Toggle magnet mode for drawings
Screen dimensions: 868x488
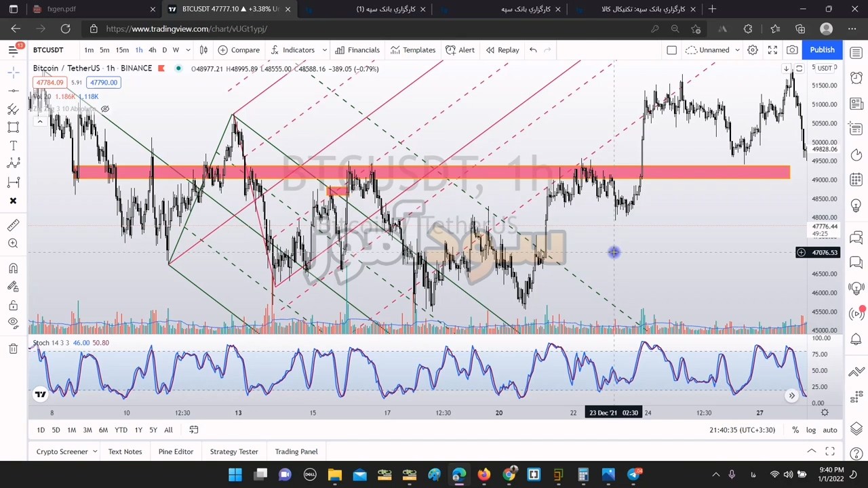pos(13,268)
